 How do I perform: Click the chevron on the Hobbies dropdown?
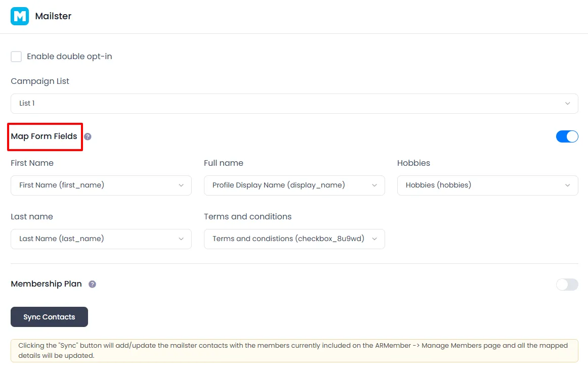tap(567, 185)
